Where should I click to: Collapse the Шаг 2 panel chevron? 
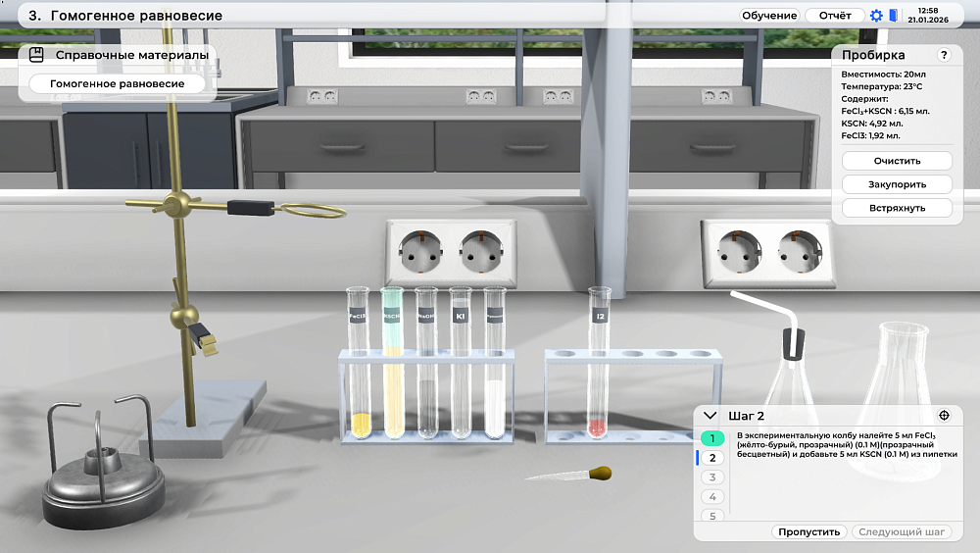(x=710, y=416)
